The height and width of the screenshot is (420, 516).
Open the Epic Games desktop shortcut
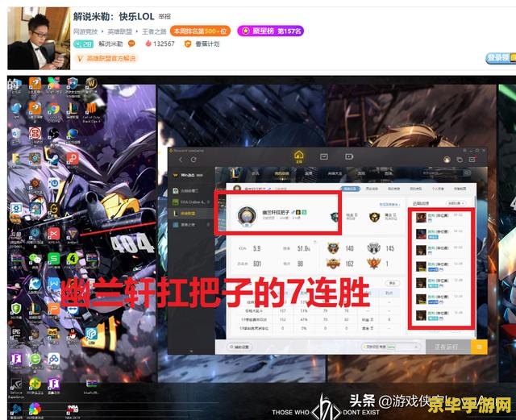16,334
